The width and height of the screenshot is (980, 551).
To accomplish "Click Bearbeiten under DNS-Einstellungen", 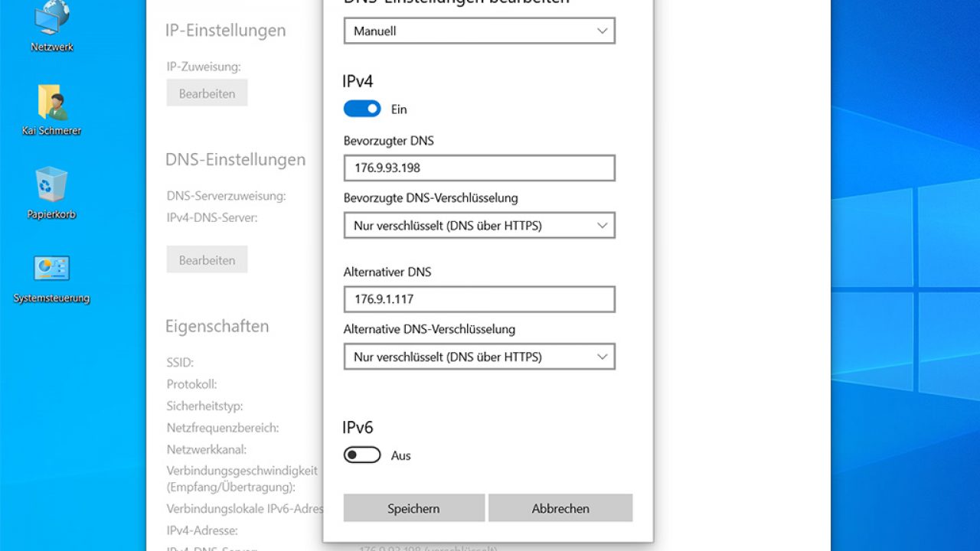I will tap(207, 260).
